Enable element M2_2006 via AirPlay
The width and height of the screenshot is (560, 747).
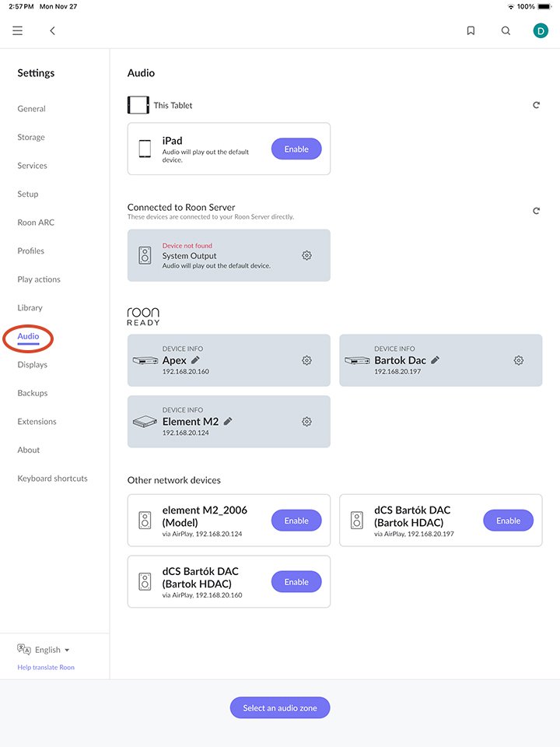296,520
